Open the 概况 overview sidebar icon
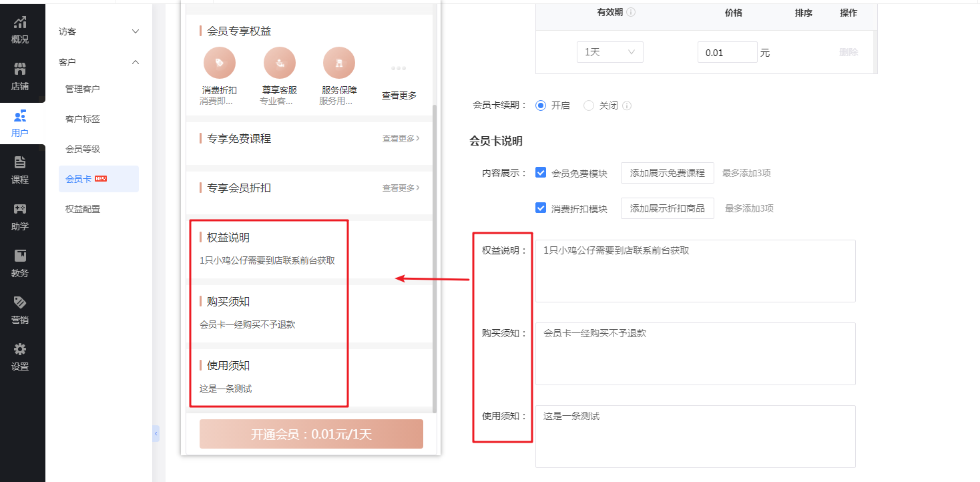Viewport: 980px width, 482px height. pos(20,23)
